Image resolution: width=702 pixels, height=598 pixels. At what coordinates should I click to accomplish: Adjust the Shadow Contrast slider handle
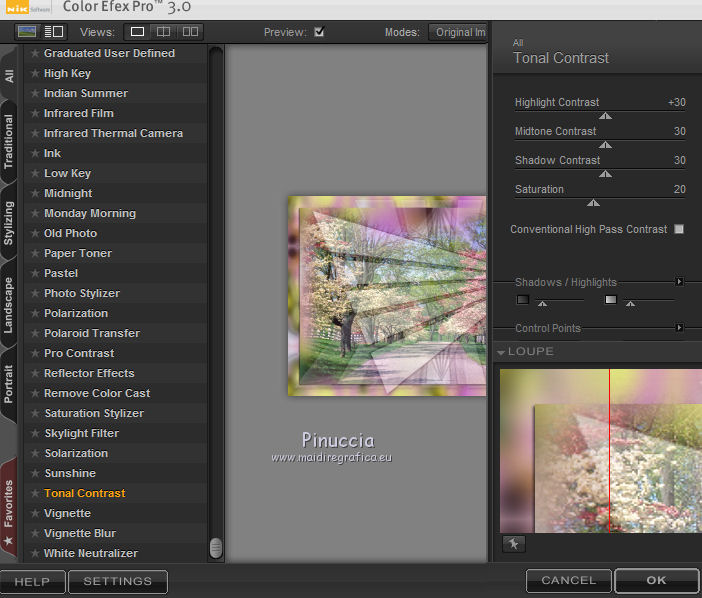coord(605,174)
